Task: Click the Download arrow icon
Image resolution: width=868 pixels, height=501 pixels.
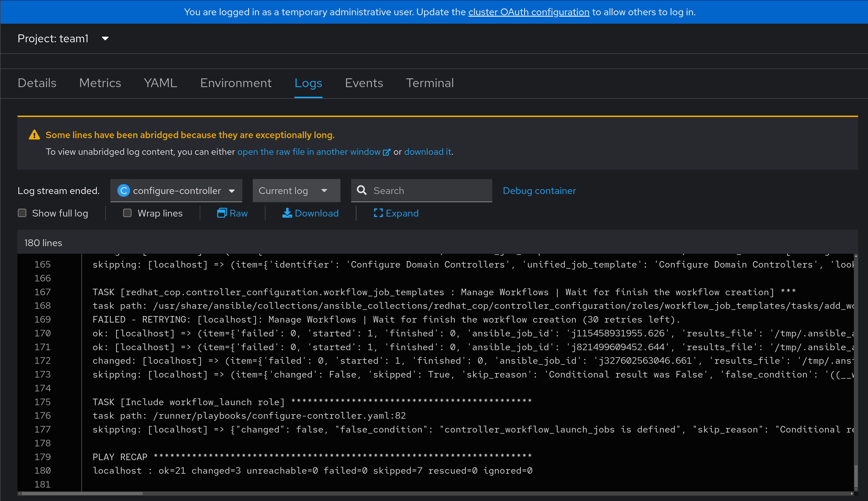Action: (287, 213)
